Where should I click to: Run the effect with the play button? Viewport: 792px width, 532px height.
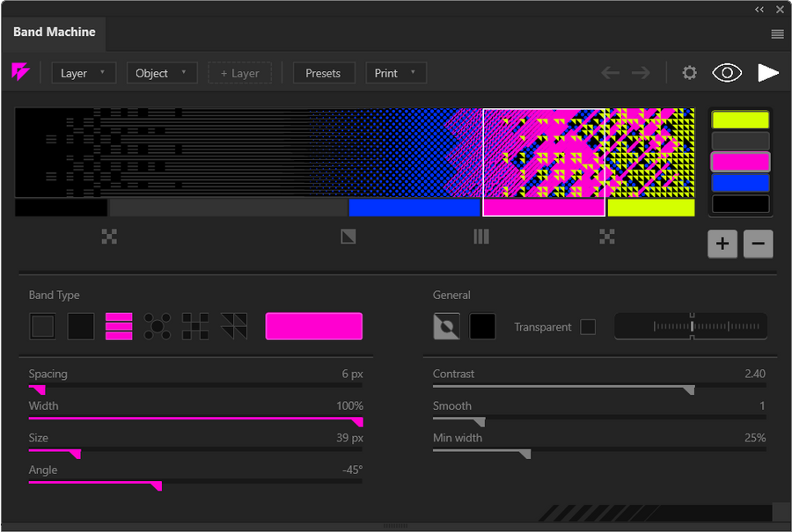(x=768, y=73)
